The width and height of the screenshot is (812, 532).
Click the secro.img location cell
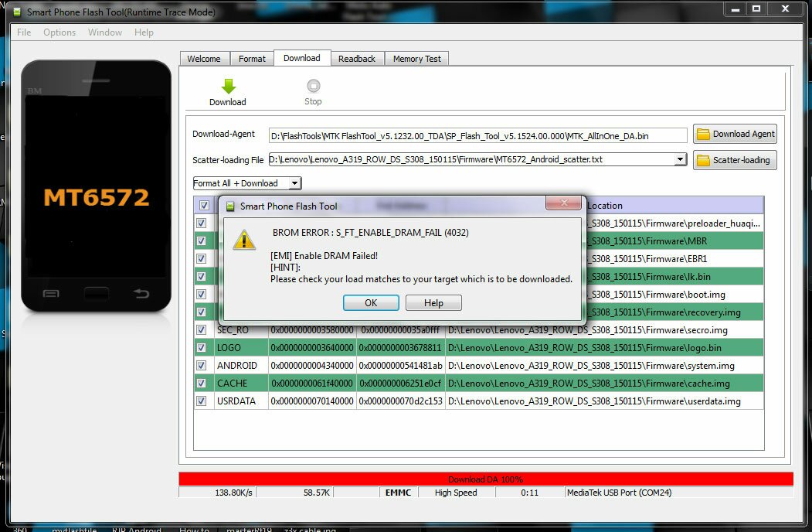point(604,329)
